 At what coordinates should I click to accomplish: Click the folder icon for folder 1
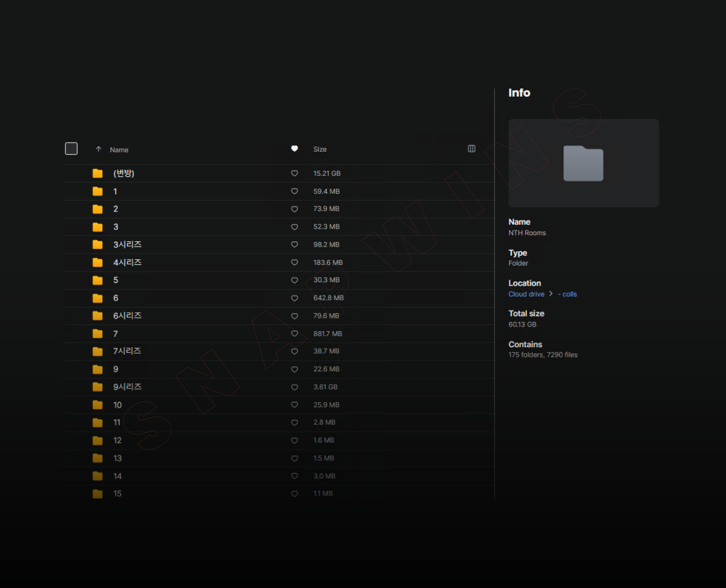pyautogui.click(x=98, y=191)
